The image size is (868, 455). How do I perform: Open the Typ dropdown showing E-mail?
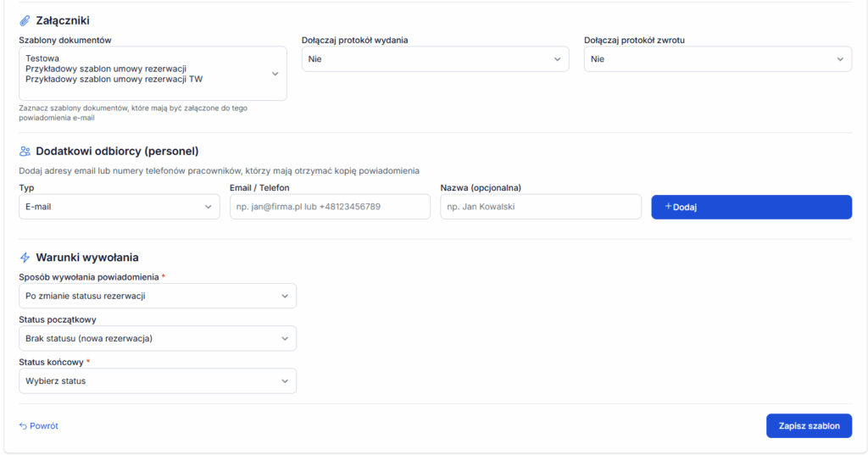click(x=119, y=207)
